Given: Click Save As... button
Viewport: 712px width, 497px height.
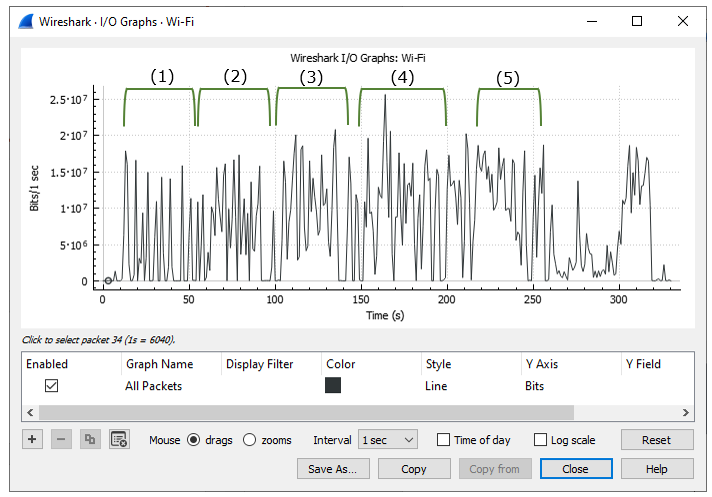Looking at the screenshot, I should pos(333,469).
